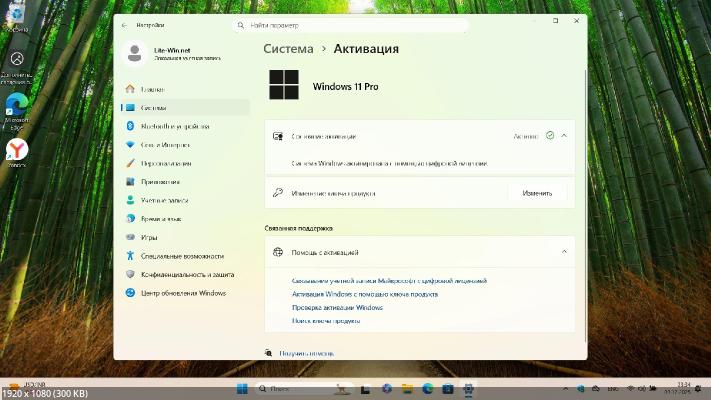Screen dimensions: 711x400
Task: Open the Yandex browser desktop icon
Action: (x=17, y=150)
